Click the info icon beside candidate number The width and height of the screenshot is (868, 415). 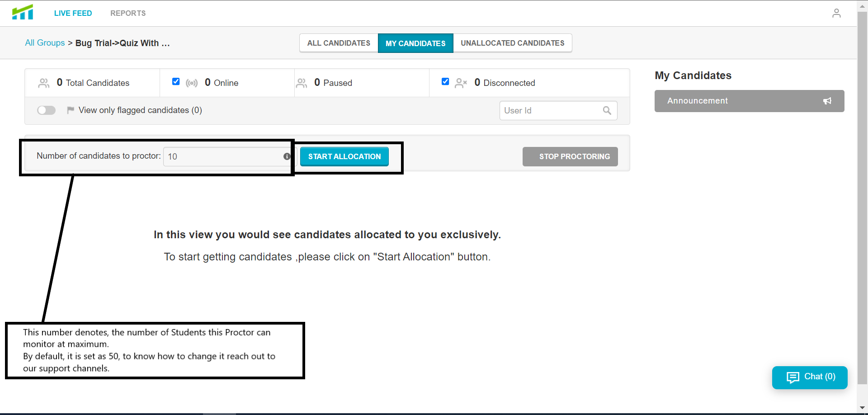[x=287, y=156]
